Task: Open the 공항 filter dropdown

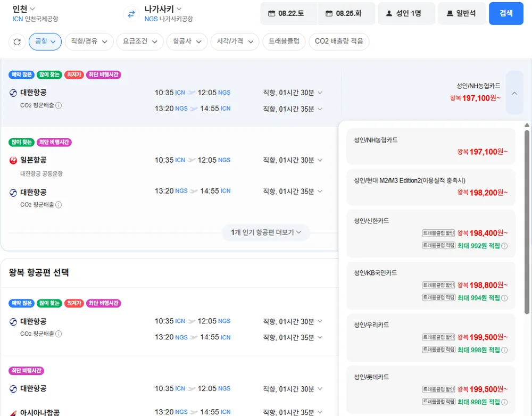Action: click(45, 41)
